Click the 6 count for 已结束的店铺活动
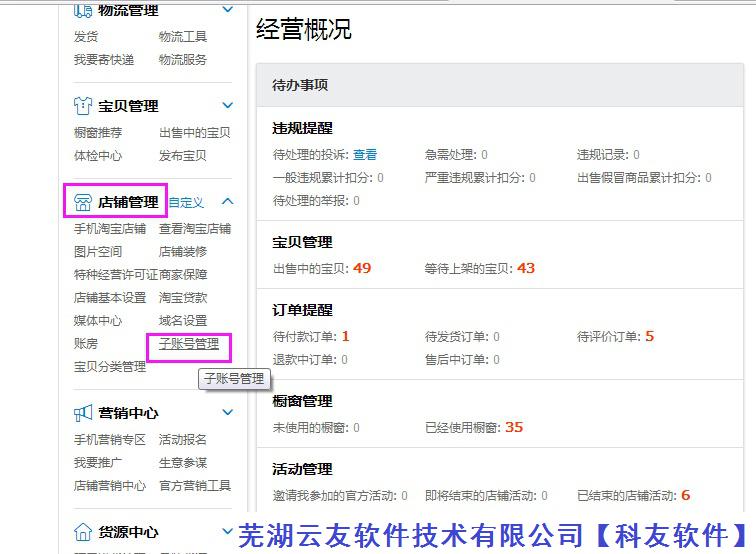 coord(686,495)
